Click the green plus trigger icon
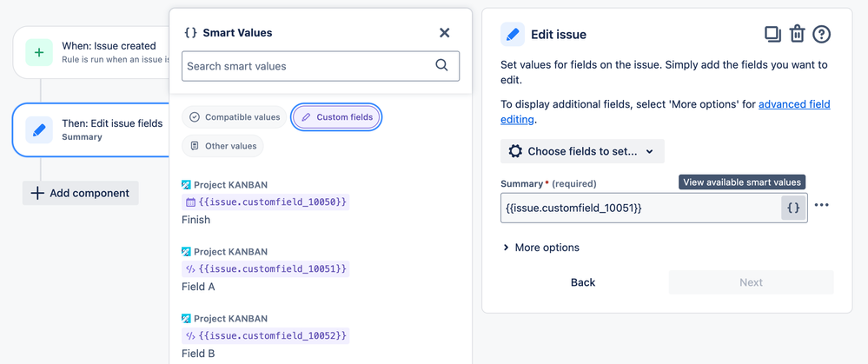The width and height of the screenshot is (868, 364). point(39,52)
